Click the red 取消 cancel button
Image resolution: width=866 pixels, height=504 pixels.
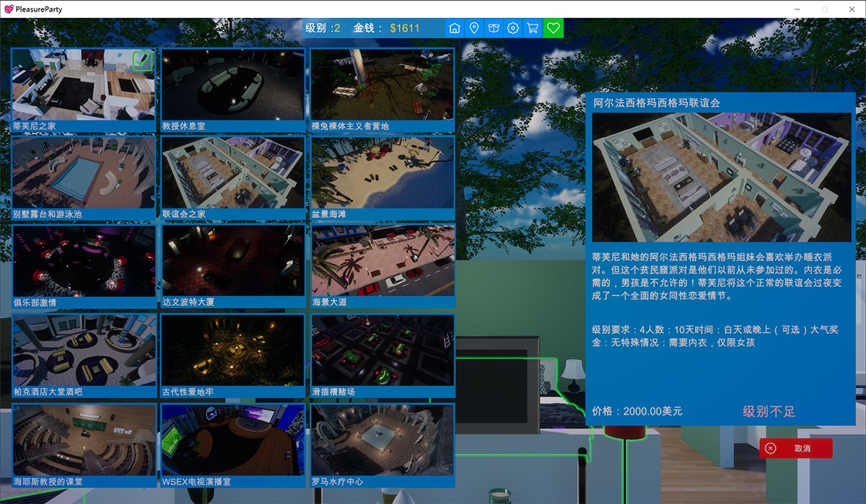[795, 448]
